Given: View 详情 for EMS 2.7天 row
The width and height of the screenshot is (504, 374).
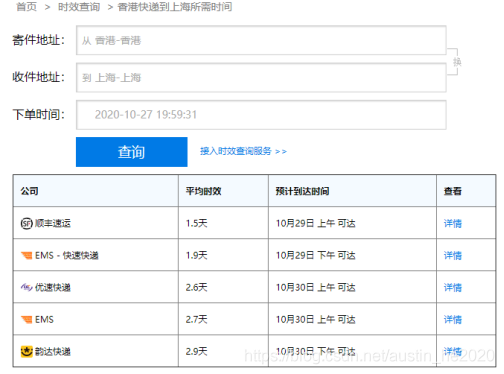Looking at the screenshot, I should 453,319.
